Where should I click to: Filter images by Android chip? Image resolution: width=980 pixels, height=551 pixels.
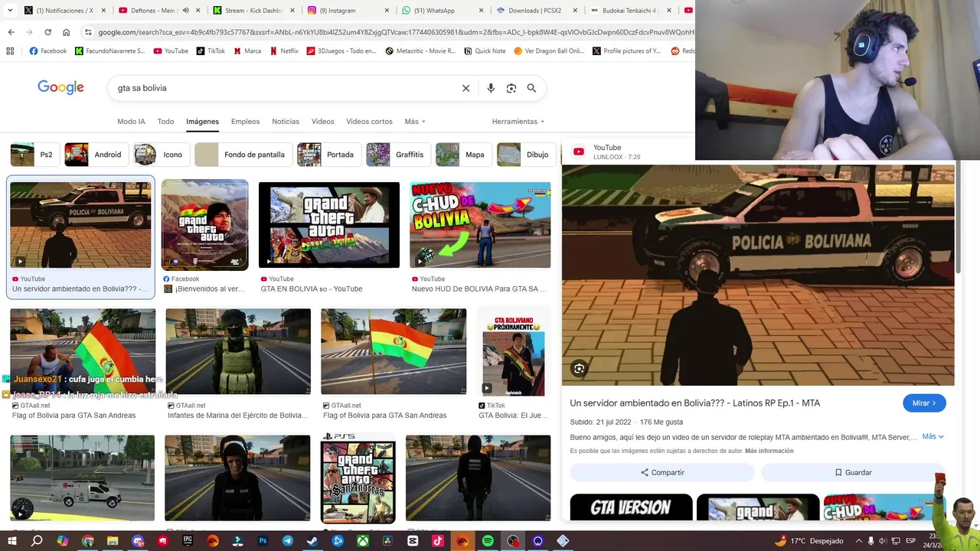[96, 155]
